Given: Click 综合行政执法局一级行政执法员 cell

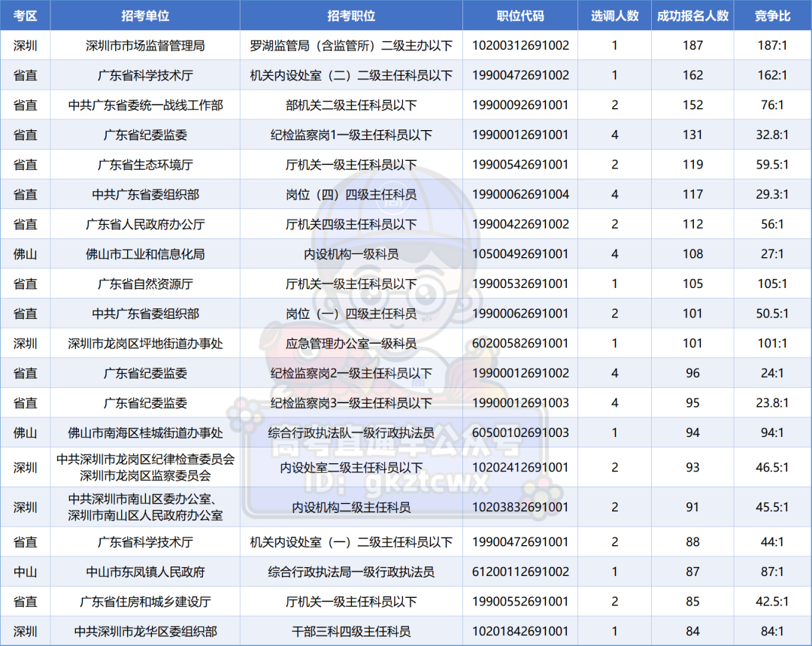Looking at the screenshot, I should (x=351, y=572).
